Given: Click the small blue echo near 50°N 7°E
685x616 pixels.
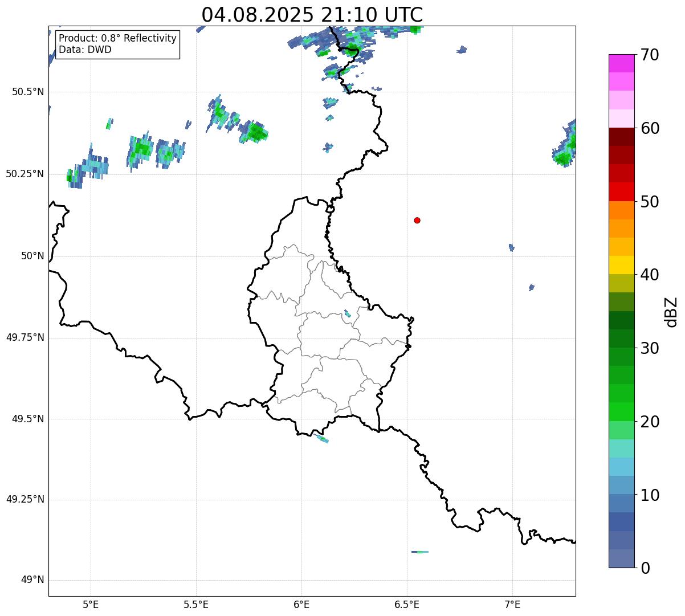Looking at the screenshot, I should [x=511, y=247].
